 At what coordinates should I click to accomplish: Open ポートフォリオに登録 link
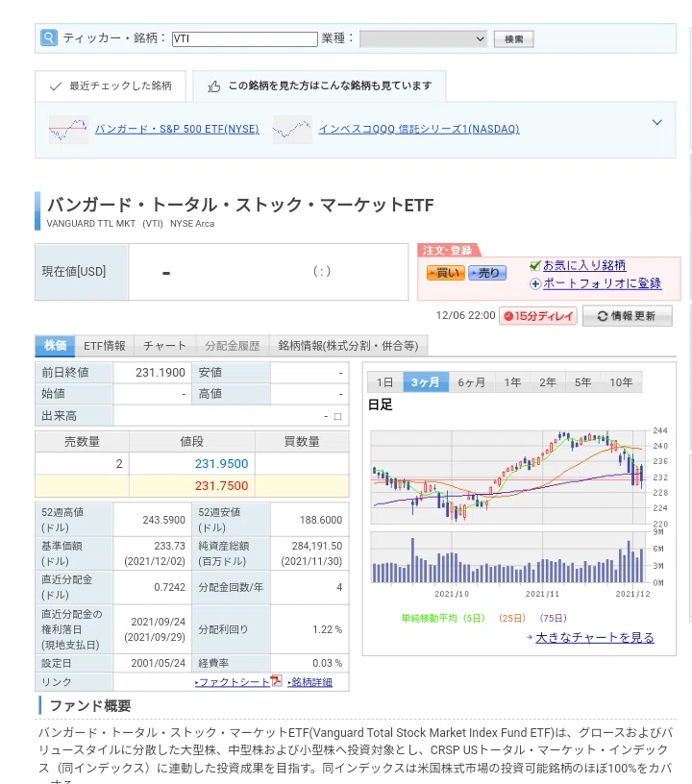click(602, 283)
